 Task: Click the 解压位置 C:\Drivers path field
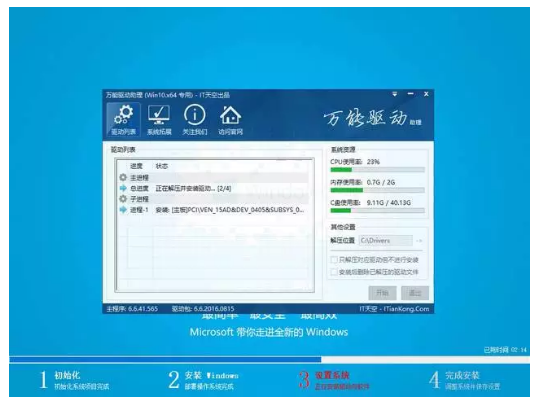pyautogui.click(x=386, y=241)
